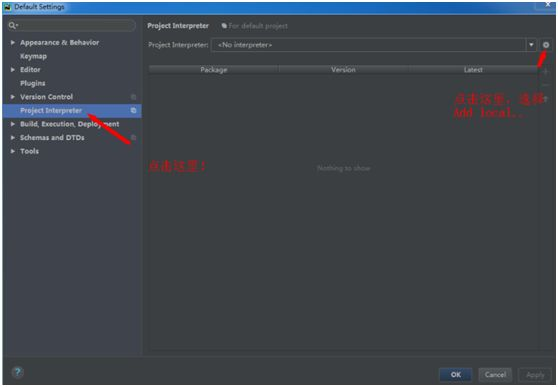Click the OK button
The height and width of the screenshot is (387, 558).
pos(456,374)
